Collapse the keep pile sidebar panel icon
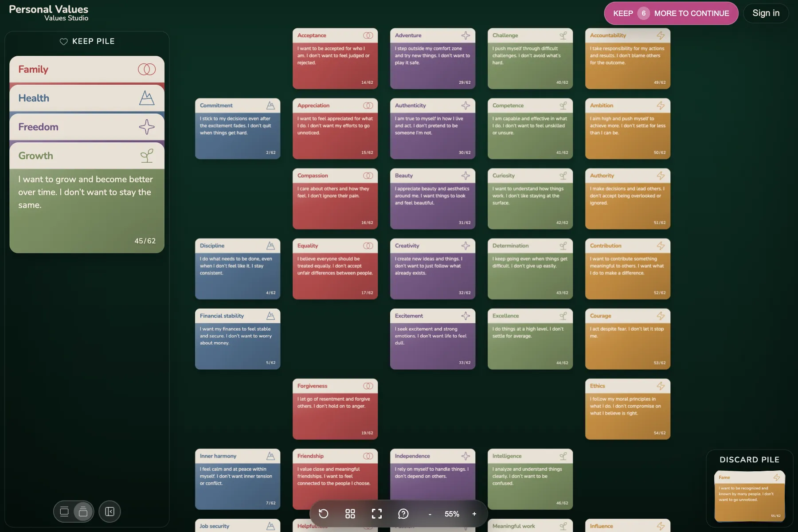The image size is (798, 532). point(110,512)
